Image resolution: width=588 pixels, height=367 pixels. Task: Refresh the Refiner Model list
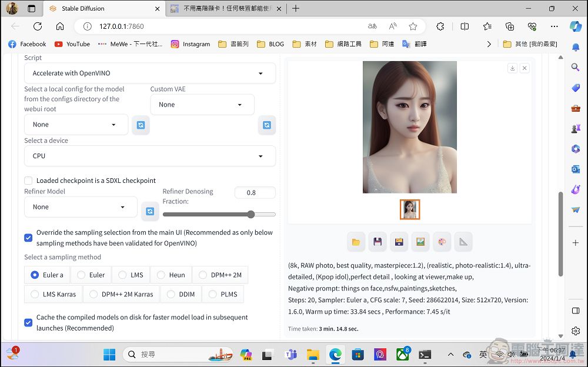(150, 211)
